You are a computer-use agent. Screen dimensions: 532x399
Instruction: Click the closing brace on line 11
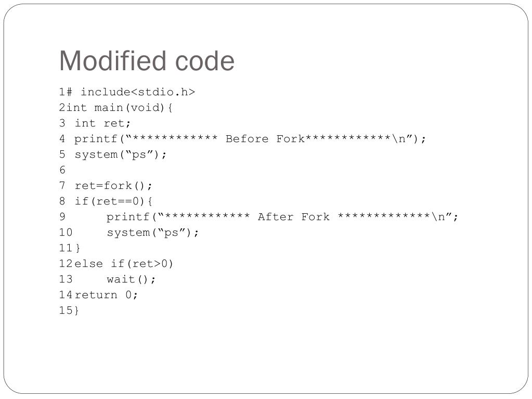click(x=77, y=248)
